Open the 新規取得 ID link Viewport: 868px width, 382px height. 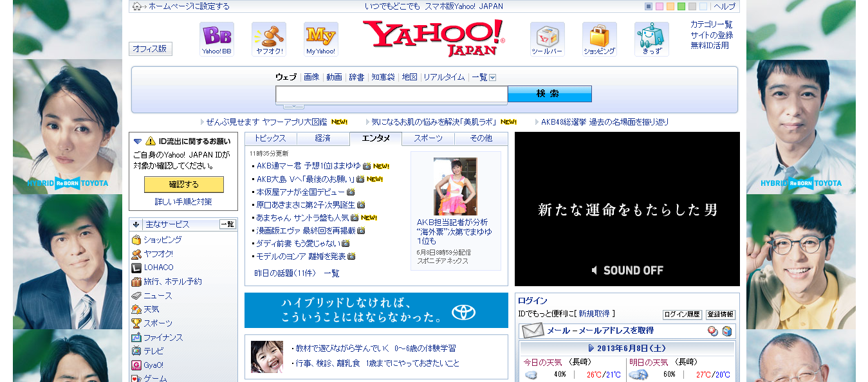tap(594, 314)
